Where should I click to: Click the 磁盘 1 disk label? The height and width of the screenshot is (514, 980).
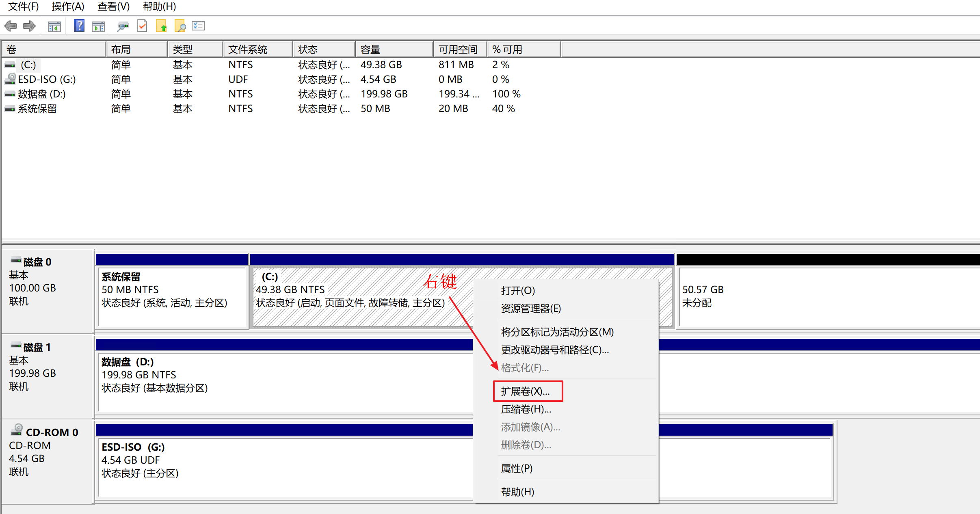[x=37, y=347]
